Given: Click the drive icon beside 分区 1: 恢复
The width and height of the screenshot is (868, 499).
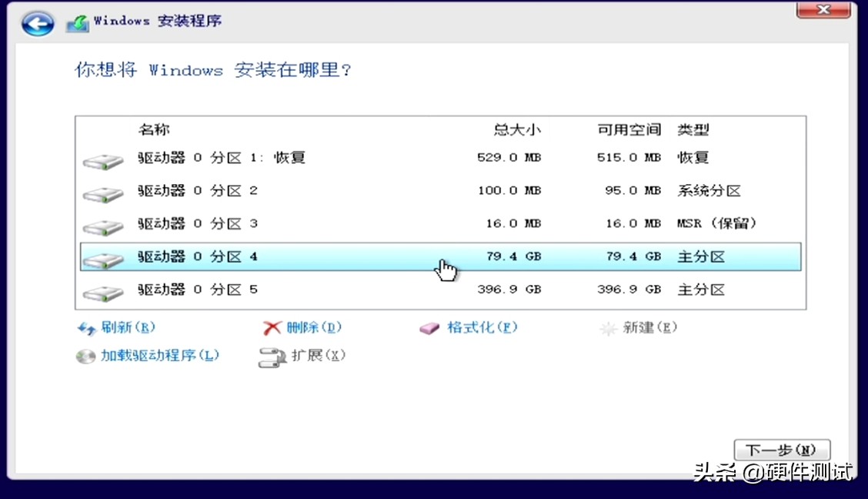Looking at the screenshot, I should click(x=102, y=159).
